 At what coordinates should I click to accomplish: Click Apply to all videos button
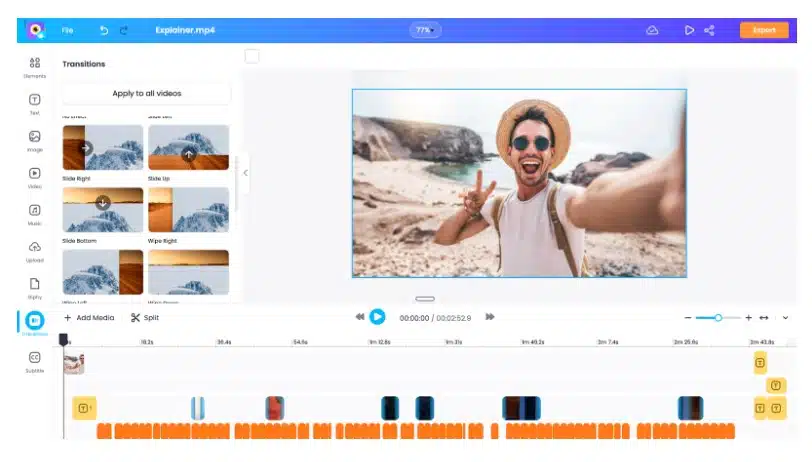[x=146, y=93]
